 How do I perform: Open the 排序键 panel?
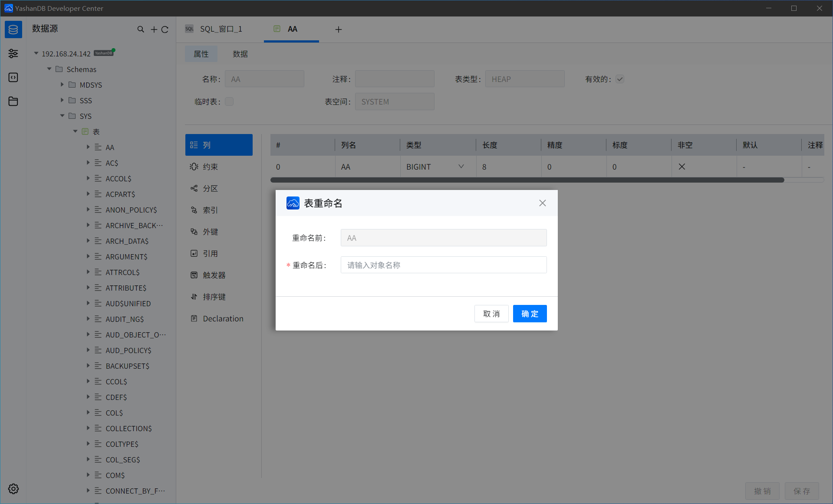pyautogui.click(x=215, y=296)
